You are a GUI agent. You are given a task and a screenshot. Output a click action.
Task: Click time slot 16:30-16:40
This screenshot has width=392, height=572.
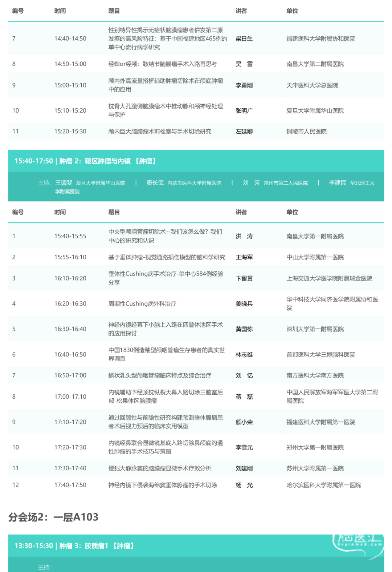tap(70, 329)
